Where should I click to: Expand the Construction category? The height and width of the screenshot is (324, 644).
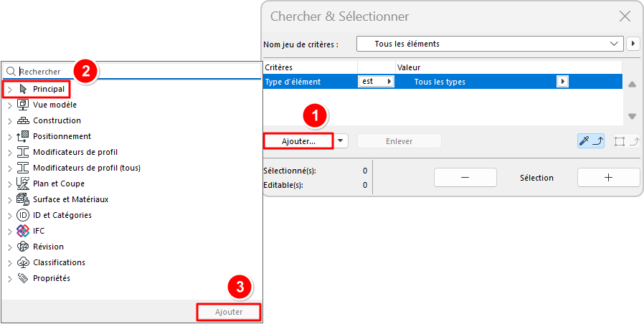click(x=10, y=120)
